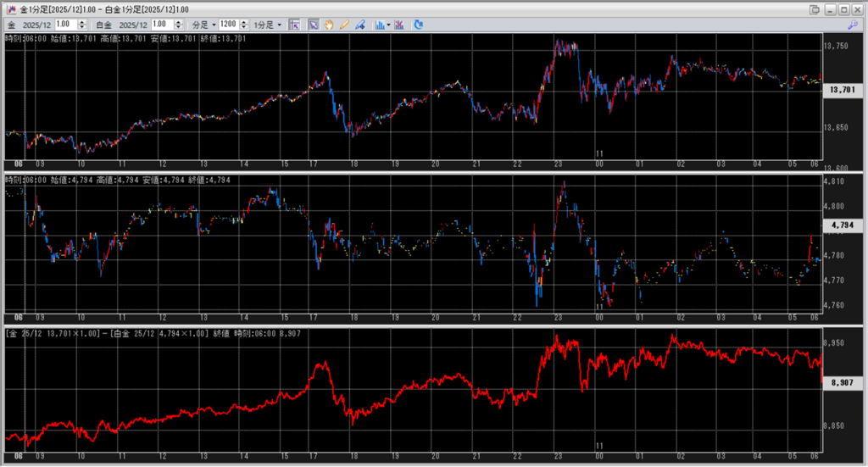The width and height of the screenshot is (868, 467).
Task: Click the chart icon with red X
Action: [398, 25]
